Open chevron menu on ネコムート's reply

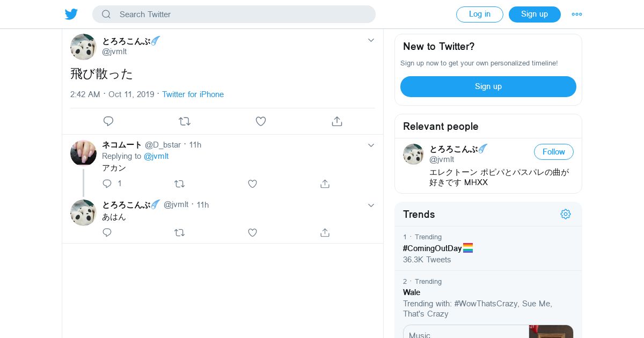[x=371, y=145]
